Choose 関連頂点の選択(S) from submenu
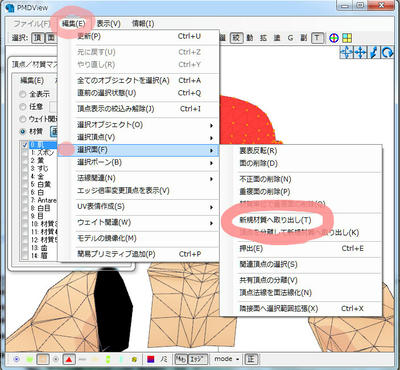The image size is (400, 370). point(268,264)
